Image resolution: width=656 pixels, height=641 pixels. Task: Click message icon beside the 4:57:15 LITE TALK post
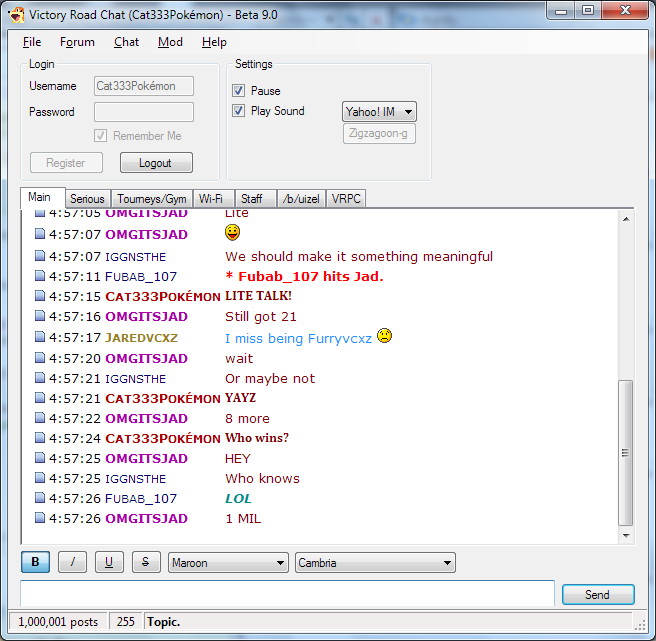coord(40,296)
